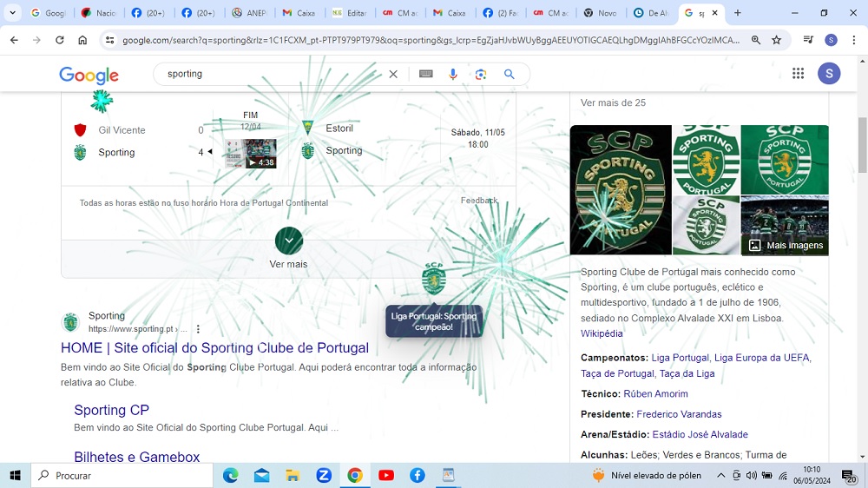This screenshot has height=488, width=868.
Task: Open the Sporting CP sitelink
Action: [x=111, y=410]
